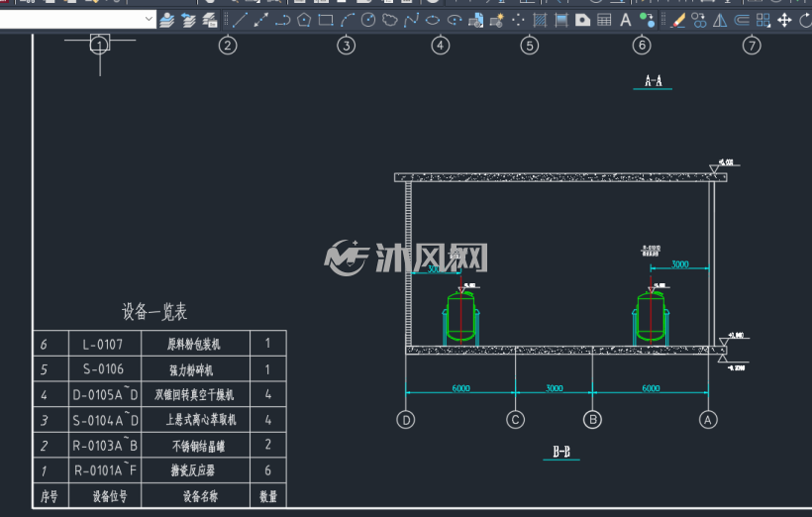Click the Add Selected icon
The image size is (812, 517).
click(647, 20)
